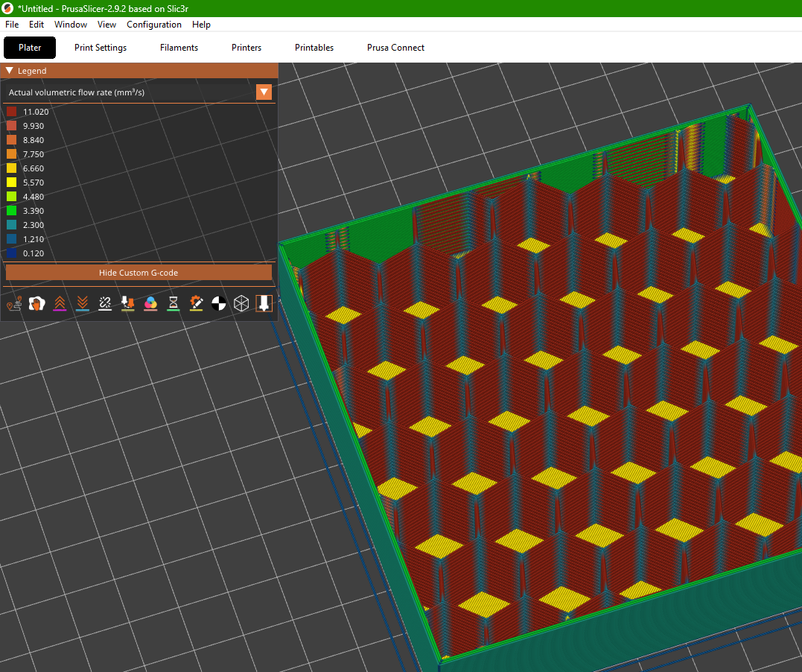Image resolution: width=802 pixels, height=672 pixels.
Task: Toggle retractions up-arrows icon
Action: [x=60, y=303]
